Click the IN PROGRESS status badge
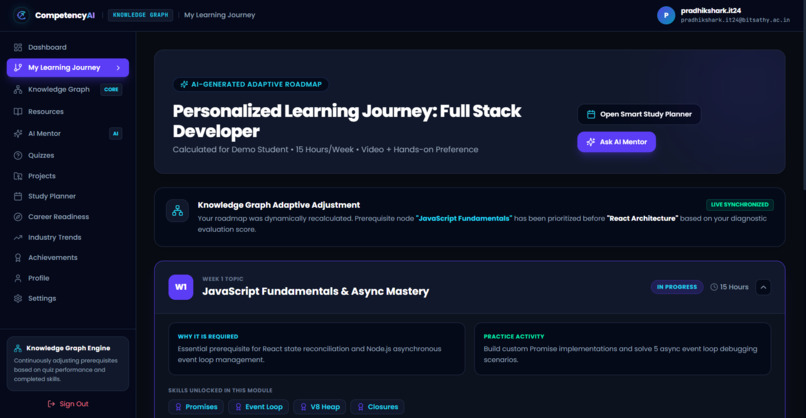The width and height of the screenshot is (806, 418). click(x=677, y=287)
